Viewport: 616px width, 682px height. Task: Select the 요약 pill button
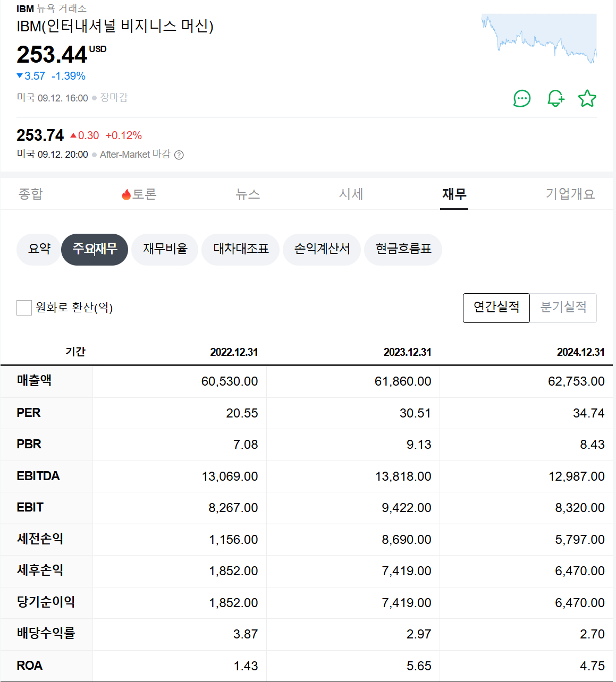(x=39, y=249)
